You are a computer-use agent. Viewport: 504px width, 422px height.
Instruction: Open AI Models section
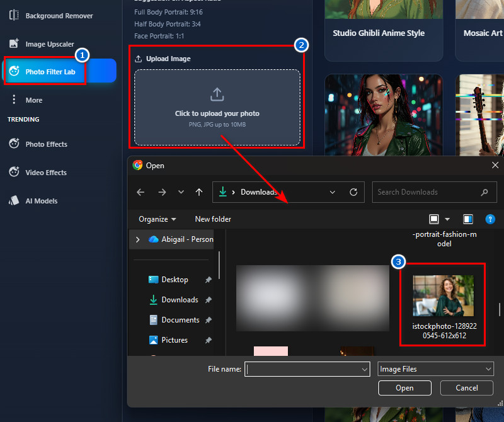coord(41,201)
